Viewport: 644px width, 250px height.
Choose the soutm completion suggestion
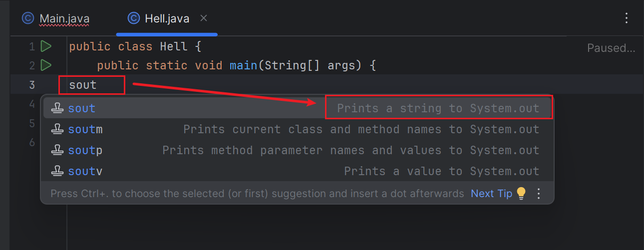(85, 129)
